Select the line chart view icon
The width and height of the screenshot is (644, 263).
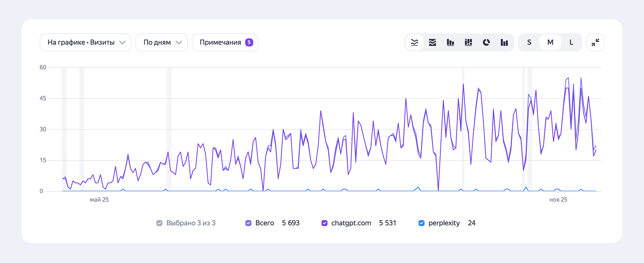click(415, 42)
